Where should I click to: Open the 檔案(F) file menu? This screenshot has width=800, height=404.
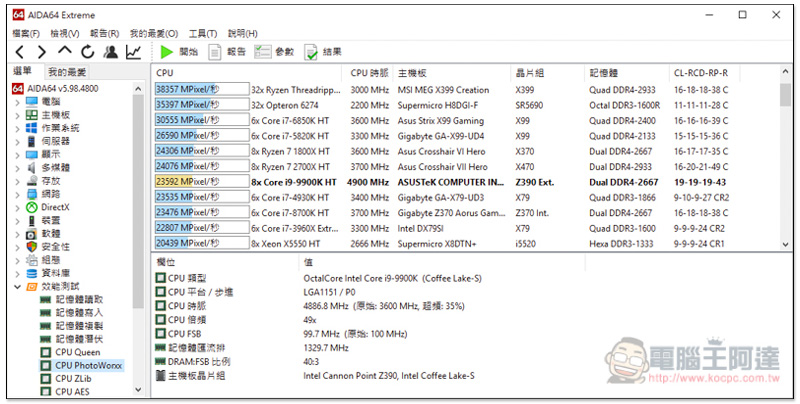pyautogui.click(x=26, y=33)
